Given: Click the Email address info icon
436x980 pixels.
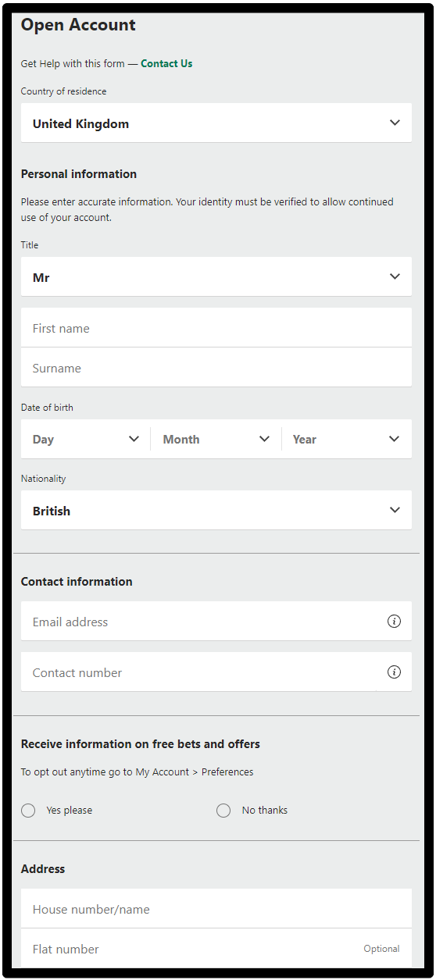Looking at the screenshot, I should pos(394,622).
